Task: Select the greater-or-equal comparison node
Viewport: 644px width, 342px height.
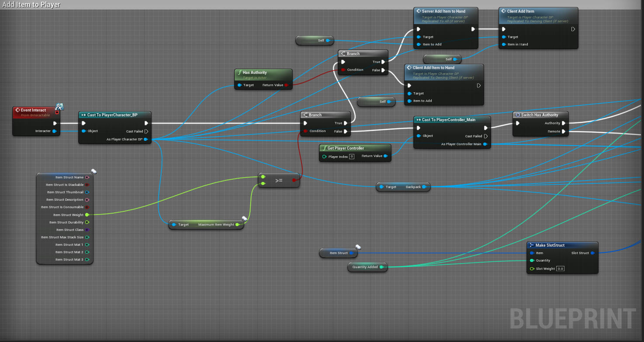Action: 279,180
